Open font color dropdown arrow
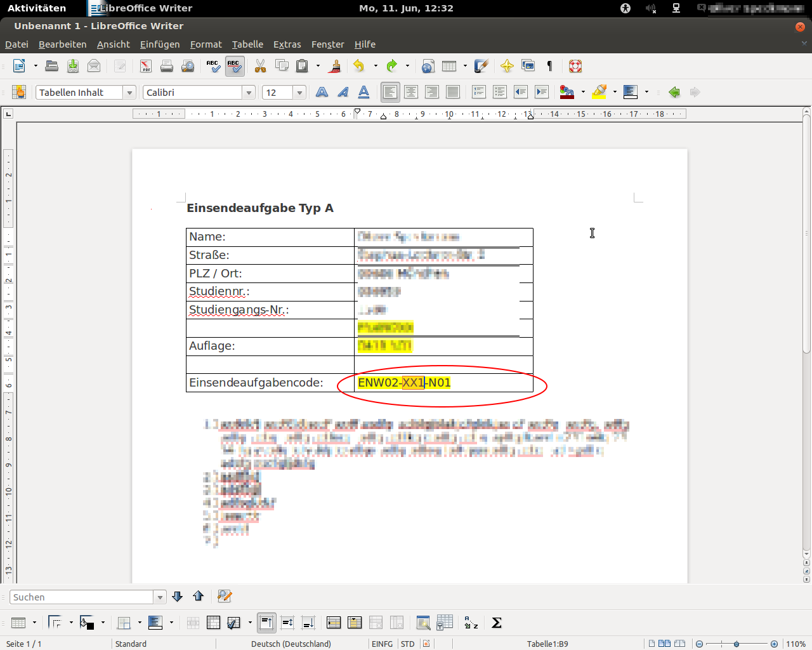 pyautogui.click(x=583, y=93)
